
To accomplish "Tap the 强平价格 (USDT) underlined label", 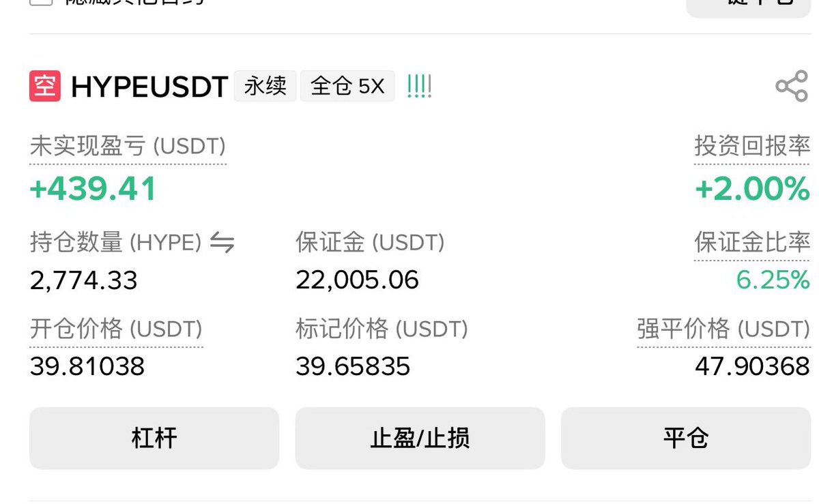I will click(723, 330).
